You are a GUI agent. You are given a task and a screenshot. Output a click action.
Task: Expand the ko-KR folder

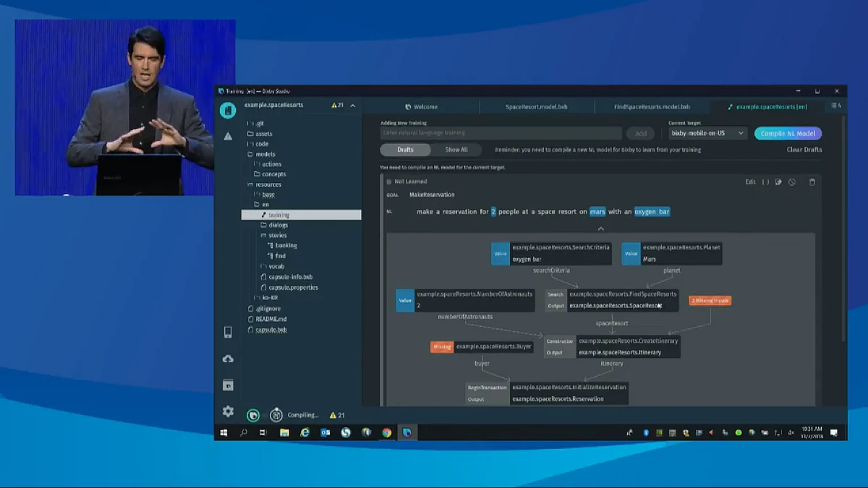click(x=265, y=297)
